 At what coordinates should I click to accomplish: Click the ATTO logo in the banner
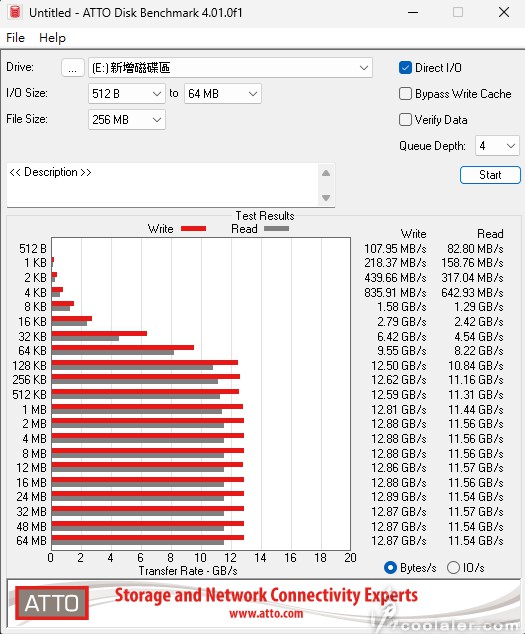[x=52, y=603]
